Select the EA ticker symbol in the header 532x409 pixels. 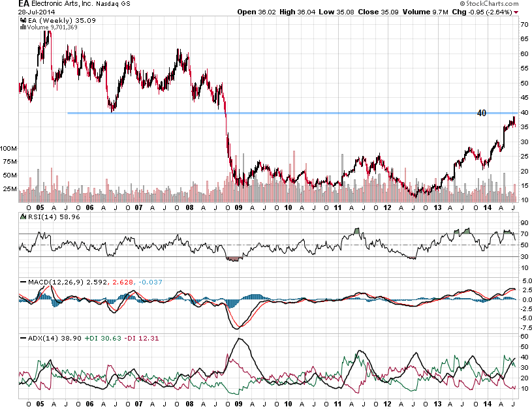click(x=23, y=4)
